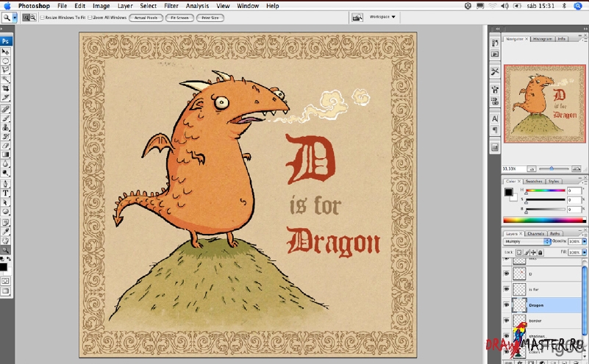Image resolution: width=589 pixels, height=364 pixels.
Task: Select the Healing Brush tool
Action: click(5, 109)
